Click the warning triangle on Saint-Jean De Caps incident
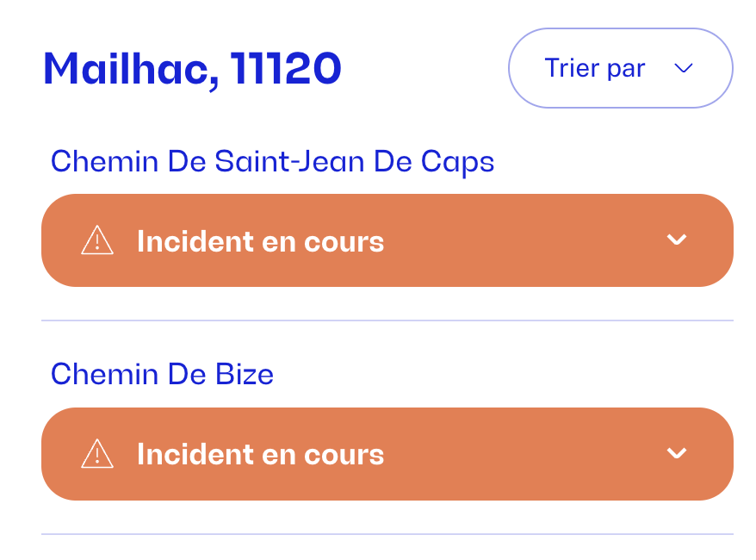756x560 pixels. (97, 240)
